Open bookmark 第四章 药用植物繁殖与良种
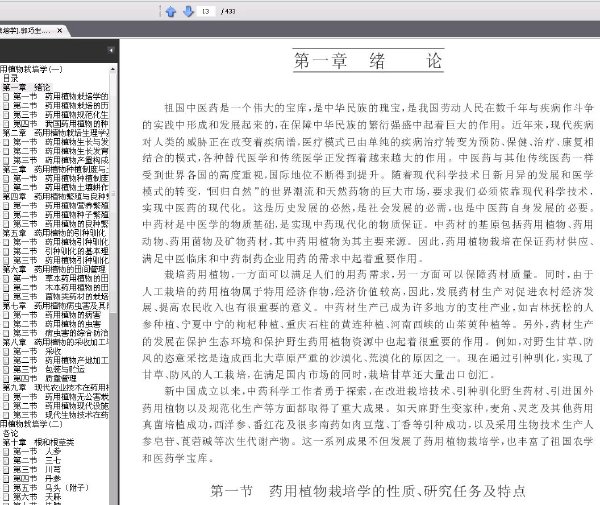The image size is (600, 505). coord(56,197)
